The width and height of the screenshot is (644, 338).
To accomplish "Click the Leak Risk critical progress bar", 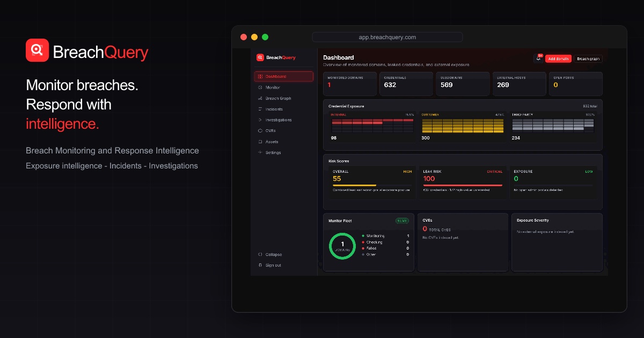I will [463, 185].
